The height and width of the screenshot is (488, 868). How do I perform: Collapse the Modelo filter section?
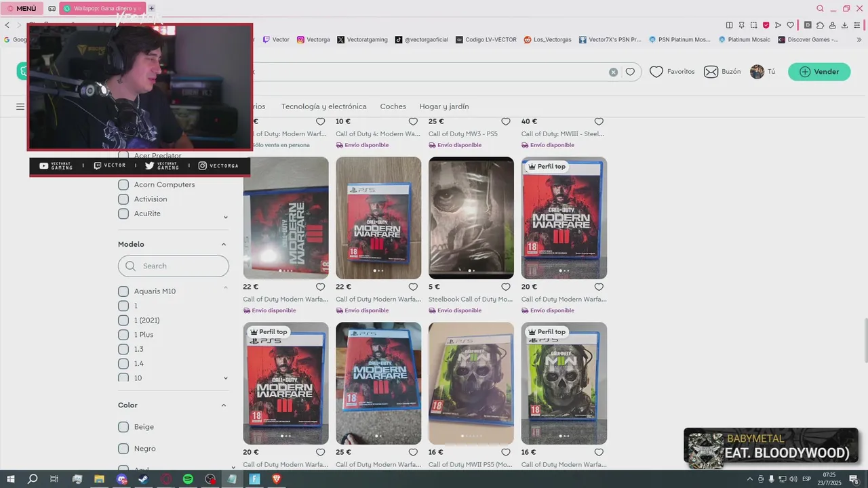tap(224, 244)
